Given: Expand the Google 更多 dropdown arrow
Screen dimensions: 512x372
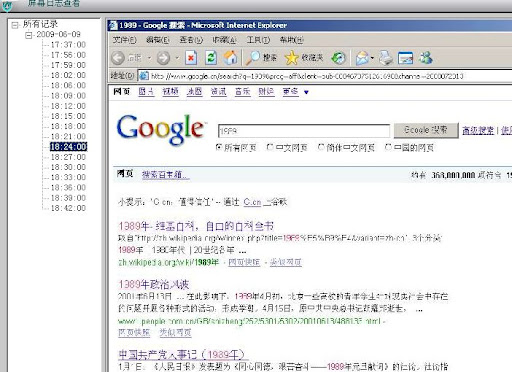Looking at the screenshot, I should tap(306, 92).
